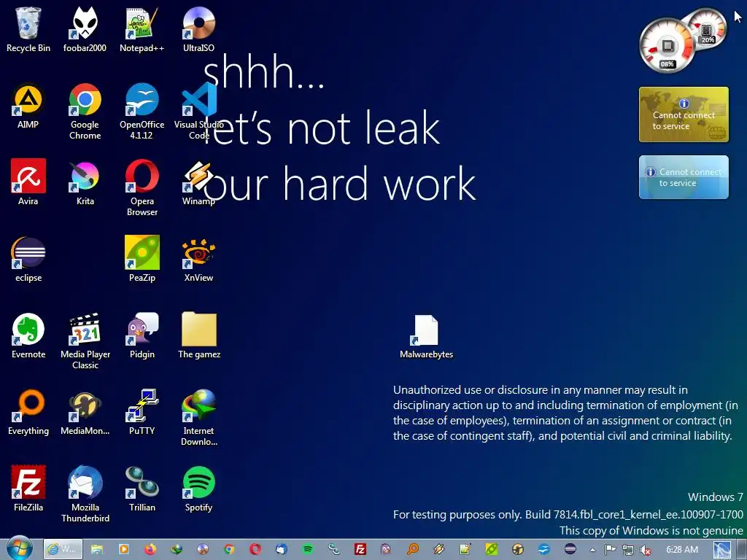The image size is (747, 560).
Task: Open OpenOffice from the taskbar
Action: (x=543, y=549)
